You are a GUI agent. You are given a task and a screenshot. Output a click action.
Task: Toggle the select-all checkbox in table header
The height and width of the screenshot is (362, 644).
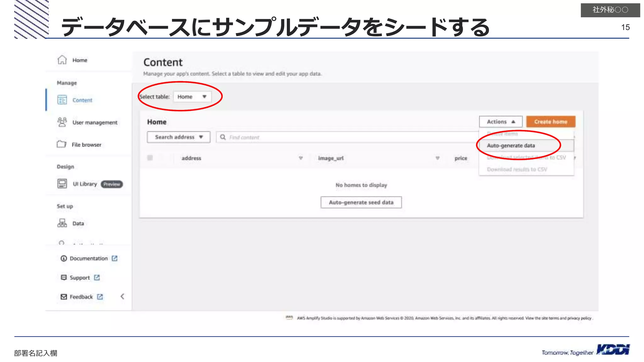coord(150,158)
